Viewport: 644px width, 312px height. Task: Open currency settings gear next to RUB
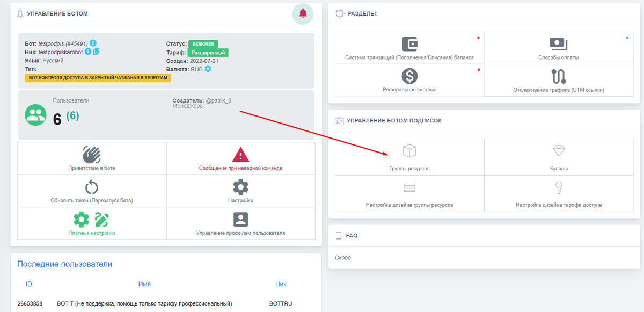[x=208, y=69]
